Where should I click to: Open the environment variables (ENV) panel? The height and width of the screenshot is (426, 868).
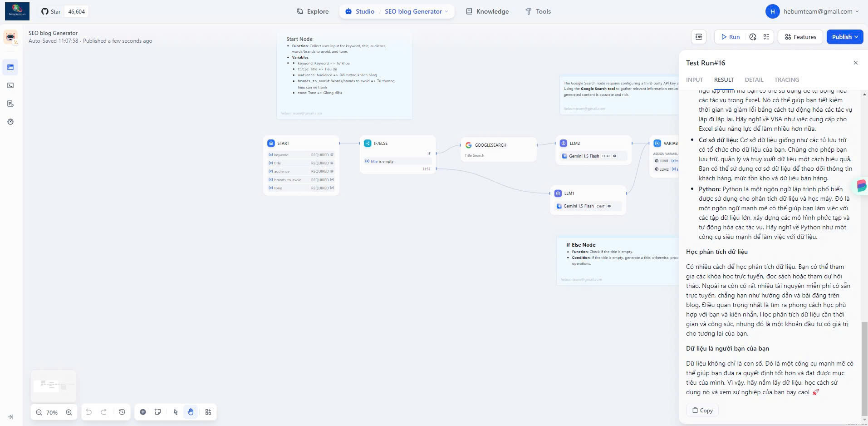699,37
